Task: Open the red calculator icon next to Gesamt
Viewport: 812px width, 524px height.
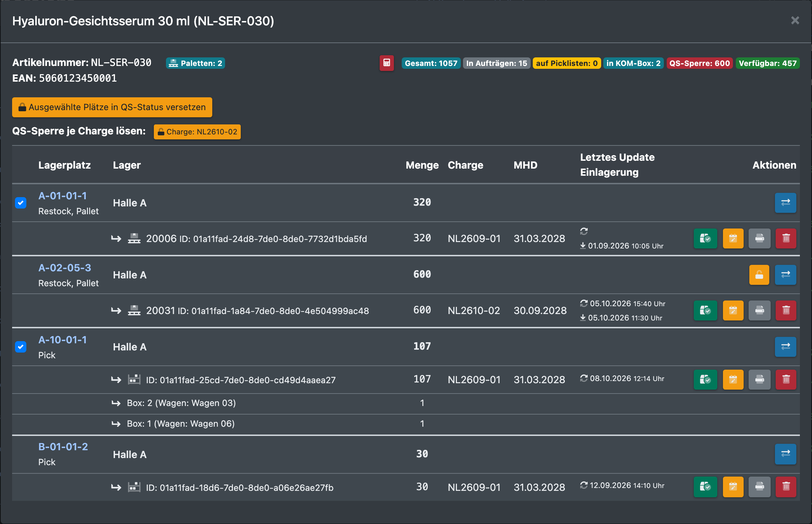Action: (386, 63)
